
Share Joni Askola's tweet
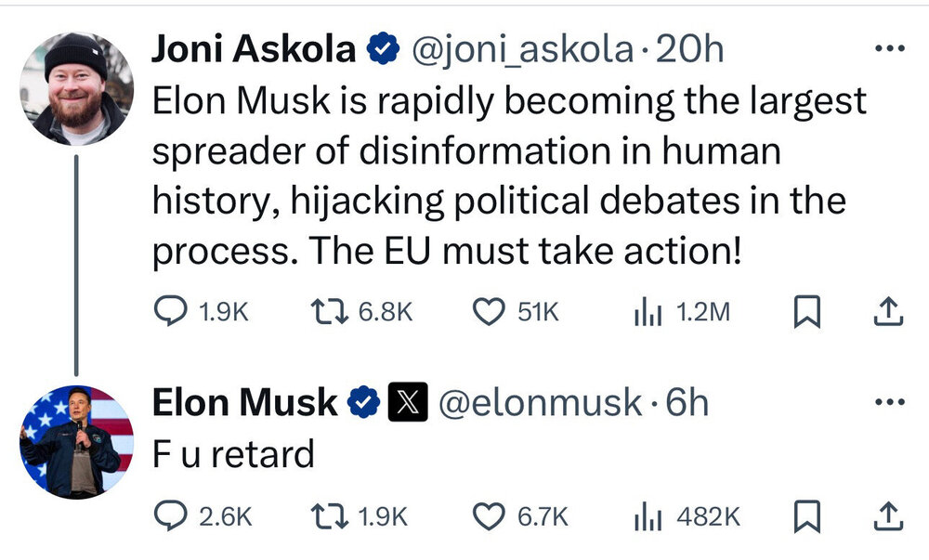[x=888, y=312]
